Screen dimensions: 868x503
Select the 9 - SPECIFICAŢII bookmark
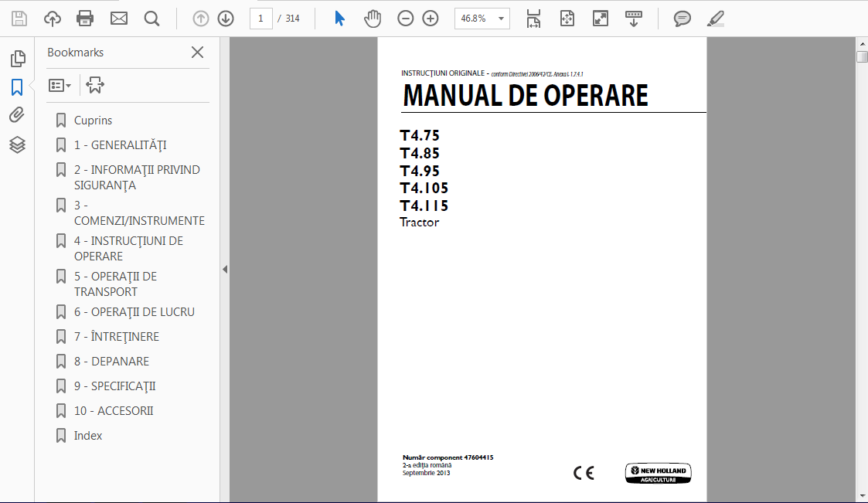[x=114, y=386]
